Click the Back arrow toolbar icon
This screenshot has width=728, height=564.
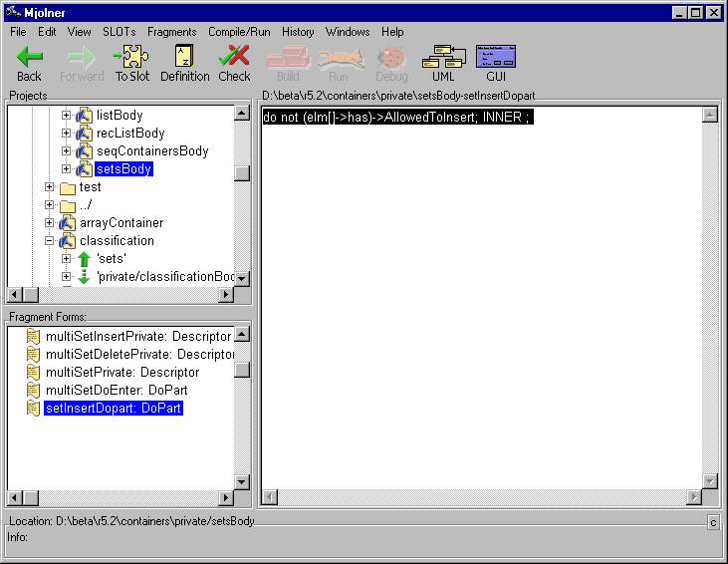pyautogui.click(x=30, y=57)
